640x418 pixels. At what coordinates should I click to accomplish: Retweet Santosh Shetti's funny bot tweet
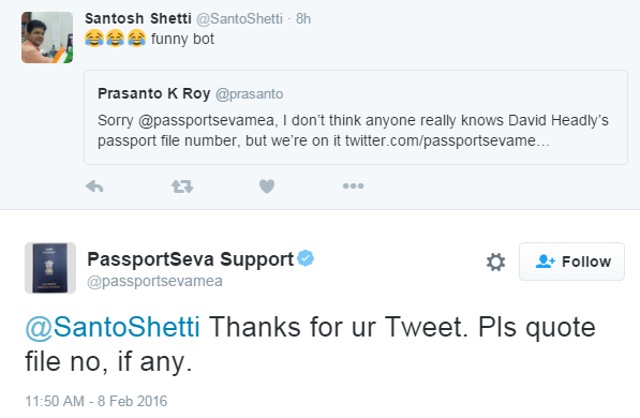[x=182, y=187]
